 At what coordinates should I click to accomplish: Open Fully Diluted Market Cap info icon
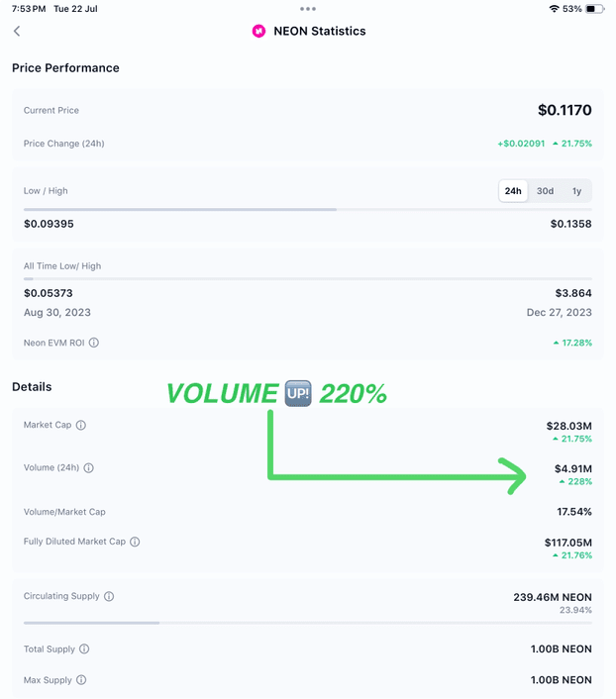[x=135, y=542]
